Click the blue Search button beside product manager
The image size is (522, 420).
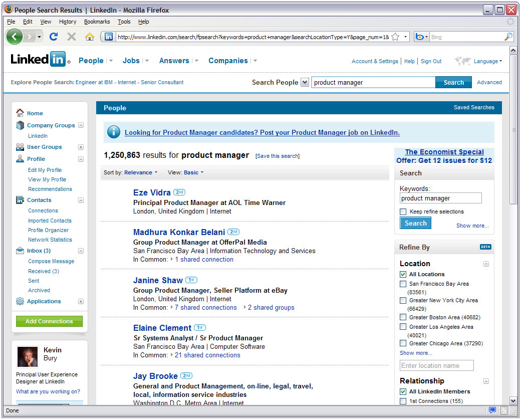453,82
